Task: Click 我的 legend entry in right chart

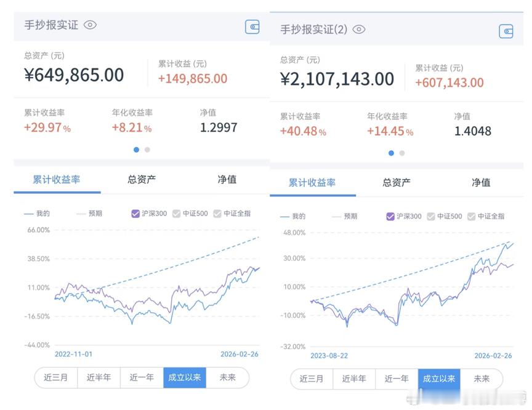Action: [x=292, y=216]
